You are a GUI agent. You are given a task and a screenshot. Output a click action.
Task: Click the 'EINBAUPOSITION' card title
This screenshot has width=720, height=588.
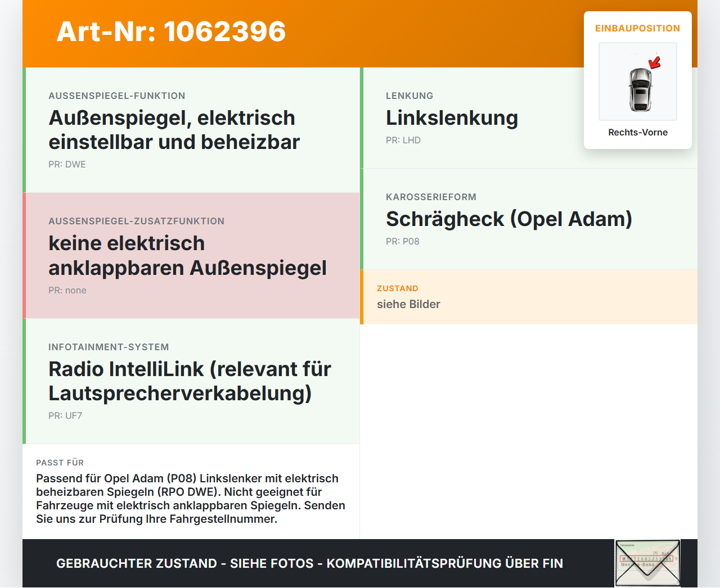pos(638,29)
